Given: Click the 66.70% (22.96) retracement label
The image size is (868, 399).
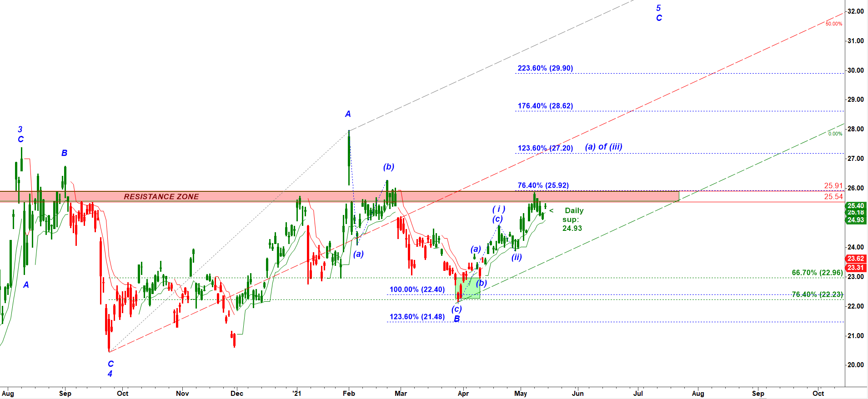Looking at the screenshot, I should tap(817, 273).
